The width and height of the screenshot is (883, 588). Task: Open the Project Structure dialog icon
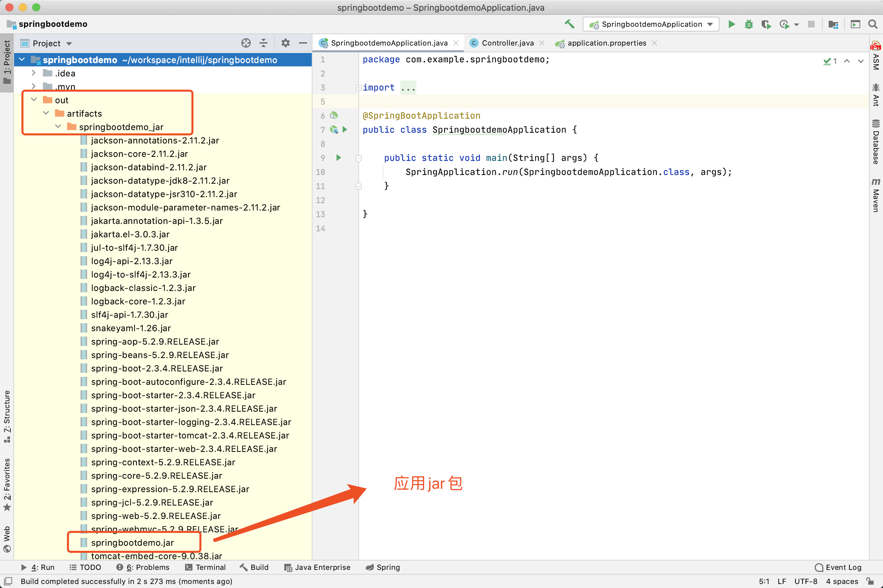point(833,24)
